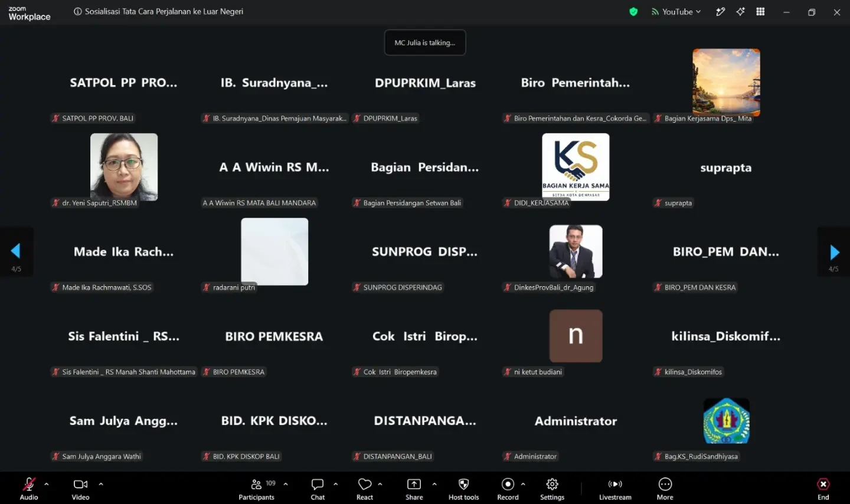This screenshot has width=850, height=504.
Task: Select Bagian Kerjasama Dps_ Mita tile
Action: click(x=726, y=83)
